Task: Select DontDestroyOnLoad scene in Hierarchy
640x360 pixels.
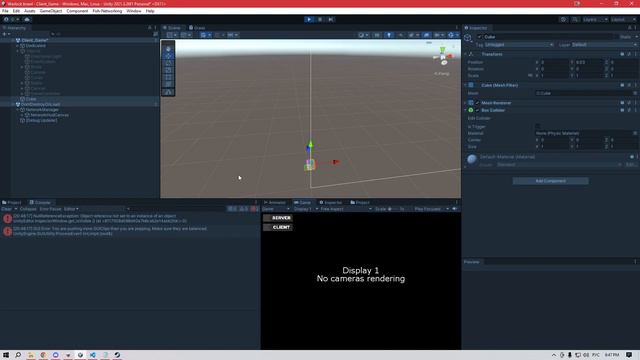Action: (x=40, y=104)
